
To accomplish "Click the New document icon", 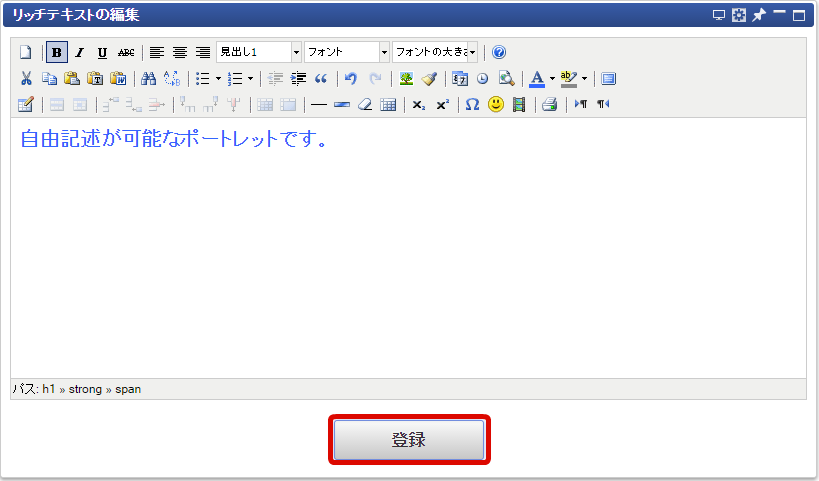I will click(26, 52).
